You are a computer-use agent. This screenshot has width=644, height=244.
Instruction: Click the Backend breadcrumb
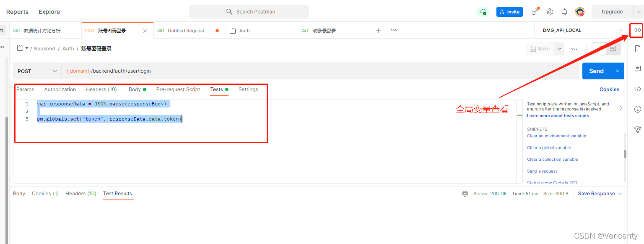click(44, 49)
